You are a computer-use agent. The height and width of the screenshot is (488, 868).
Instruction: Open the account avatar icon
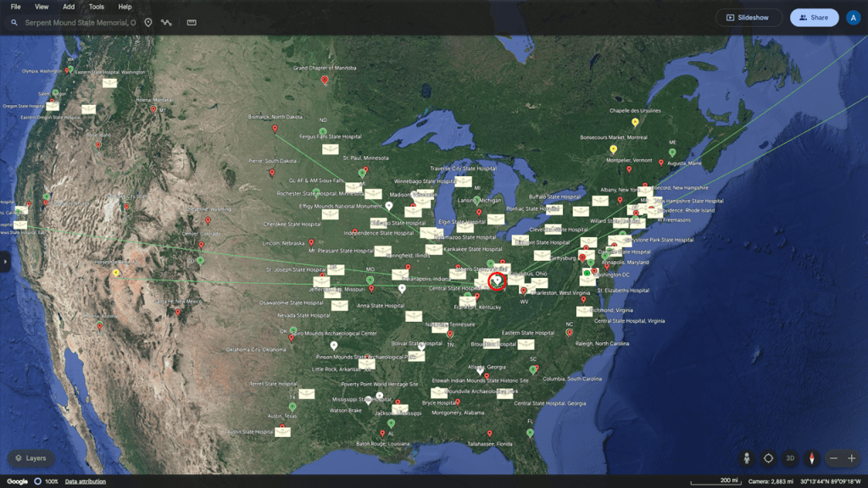tap(853, 17)
